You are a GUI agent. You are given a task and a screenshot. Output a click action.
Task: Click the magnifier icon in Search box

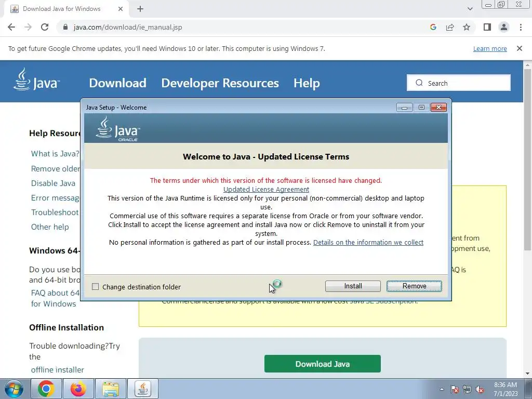419,83
